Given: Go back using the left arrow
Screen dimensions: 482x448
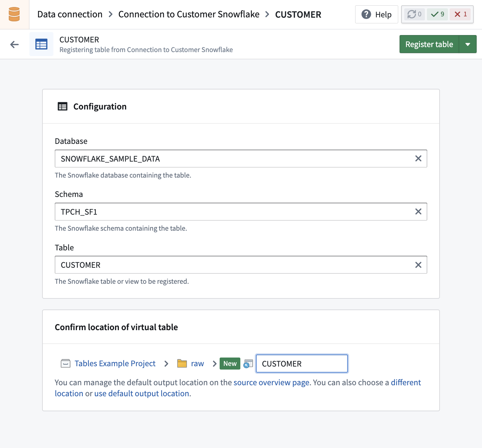Looking at the screenshot, I should (14, 44).
